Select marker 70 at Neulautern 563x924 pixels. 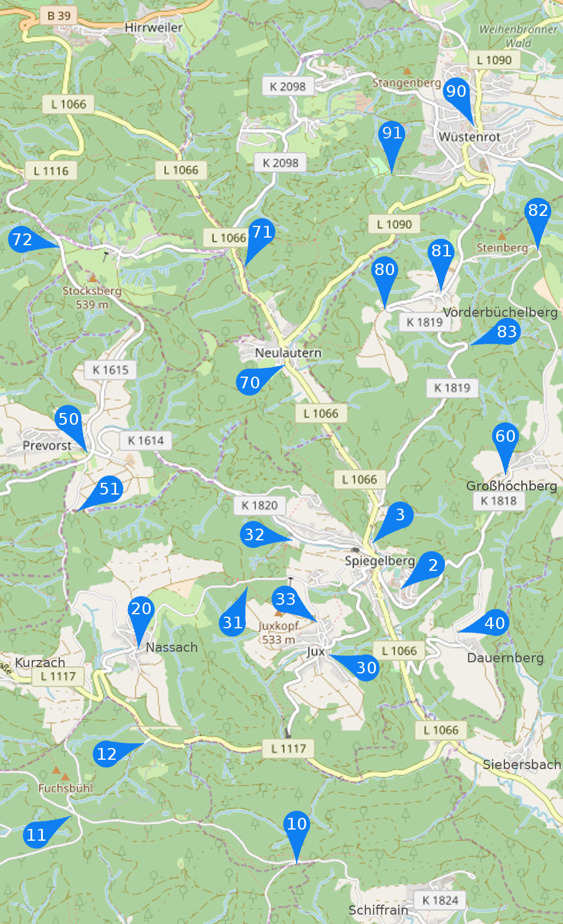(251, 381)
